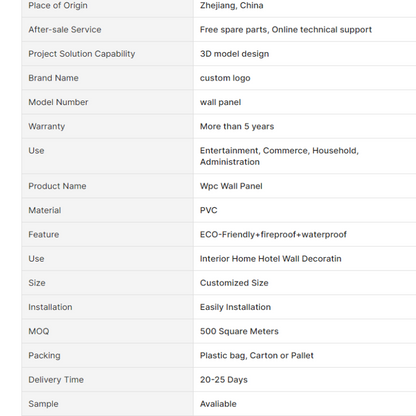The height and width of the screenshot is (416, 416).
Task: Click the Entertainment, Commerce, Household text
Action: tap(279, 150)
